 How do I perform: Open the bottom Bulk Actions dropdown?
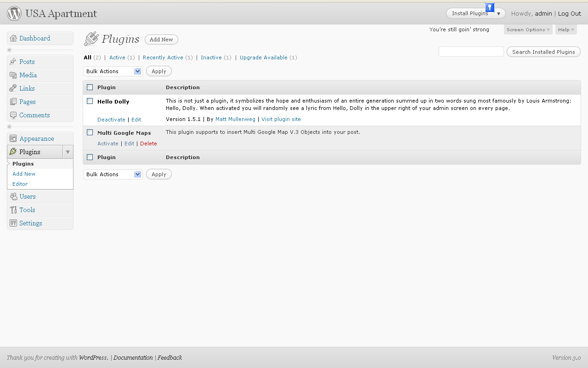coord(113,174)
